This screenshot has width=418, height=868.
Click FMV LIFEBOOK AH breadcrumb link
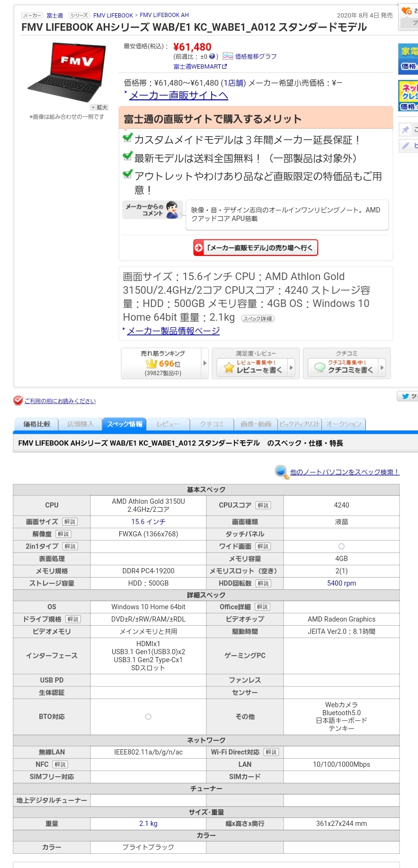pos(164,15)
